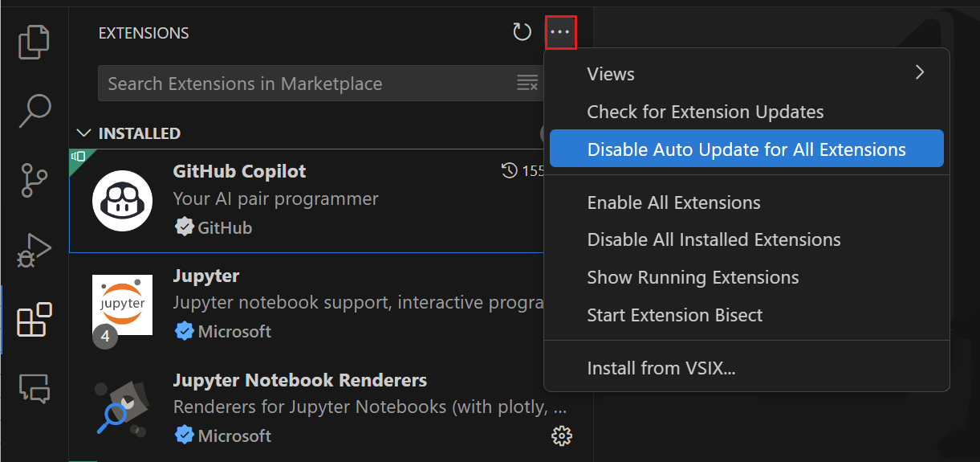Select Disable All Installed Extensions
This screenshot has height=462, width=980.
(x=714, y=239)
